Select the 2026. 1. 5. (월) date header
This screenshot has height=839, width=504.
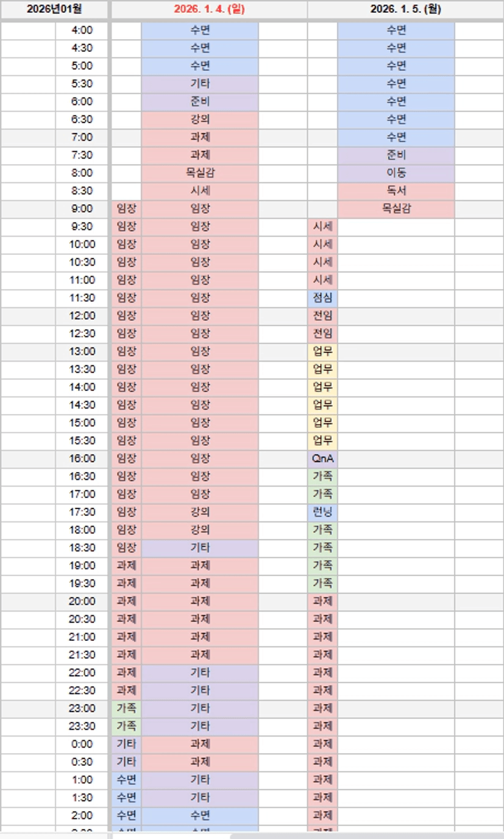[x=405, y=9]
